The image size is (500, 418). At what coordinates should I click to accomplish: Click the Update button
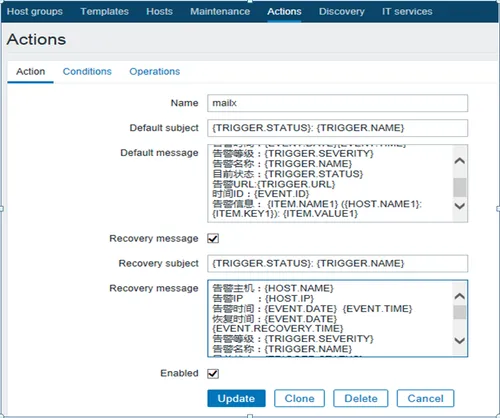[x=236, y=398]
